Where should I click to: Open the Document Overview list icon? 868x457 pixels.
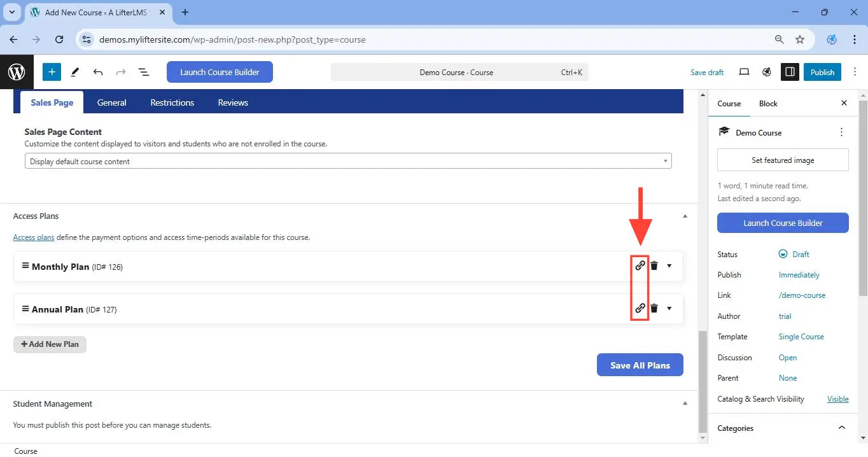coord(144,72)
